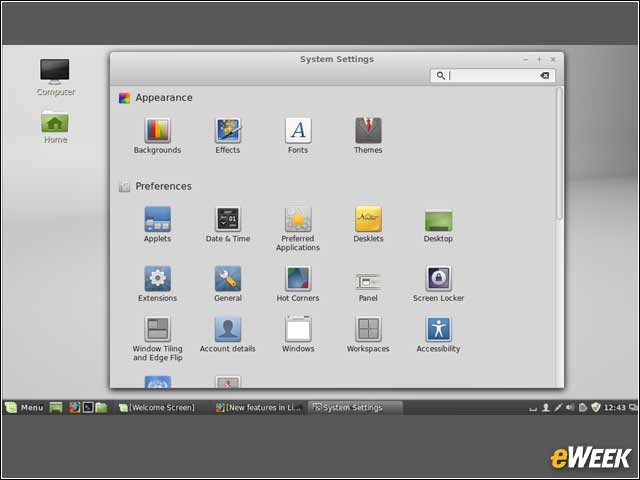
Task: Launch Firefox from the panel
Action: pos(74,407)
